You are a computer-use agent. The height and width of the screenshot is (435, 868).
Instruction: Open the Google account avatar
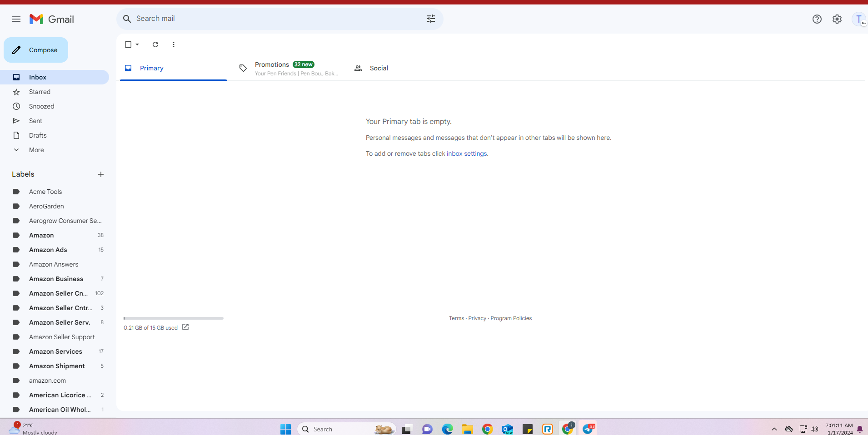[859, 19]
